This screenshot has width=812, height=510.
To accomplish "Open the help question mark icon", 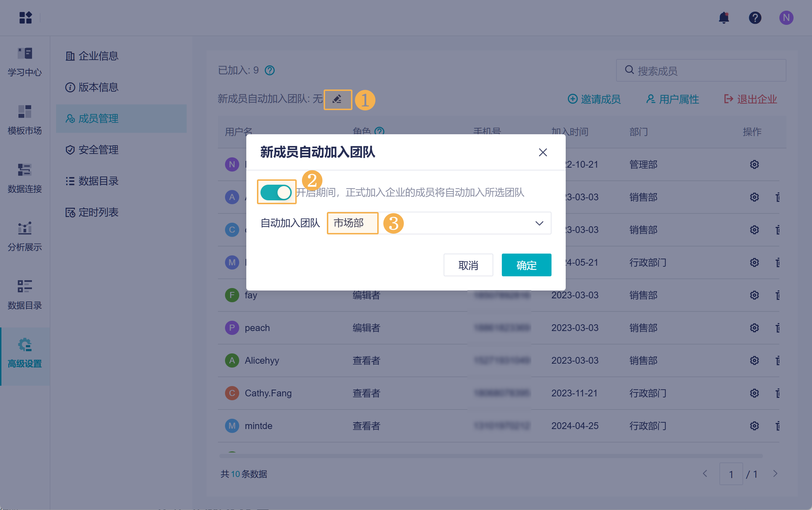I will tap(755, 18).
